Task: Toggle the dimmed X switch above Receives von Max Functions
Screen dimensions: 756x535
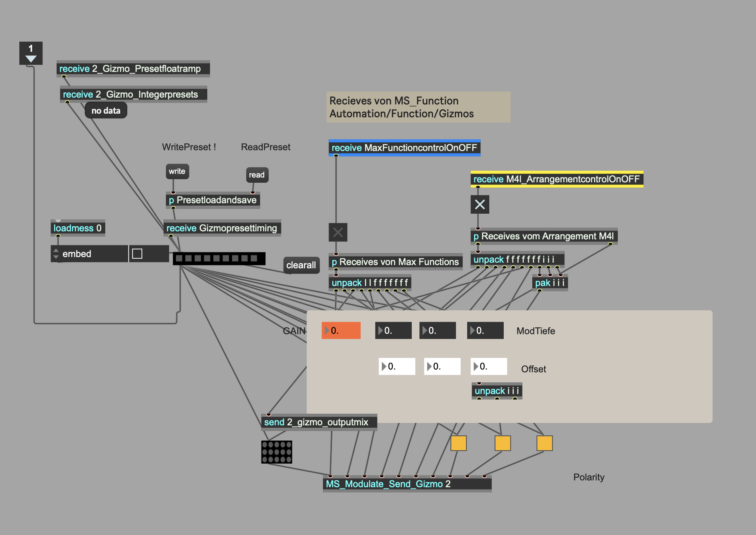Action: coord(338,233)
